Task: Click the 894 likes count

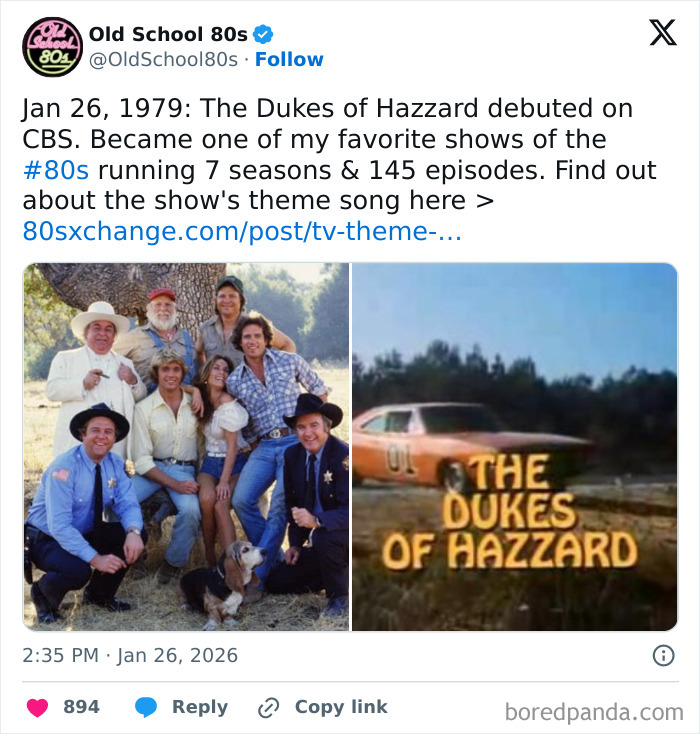Action: tap(81, 707)
